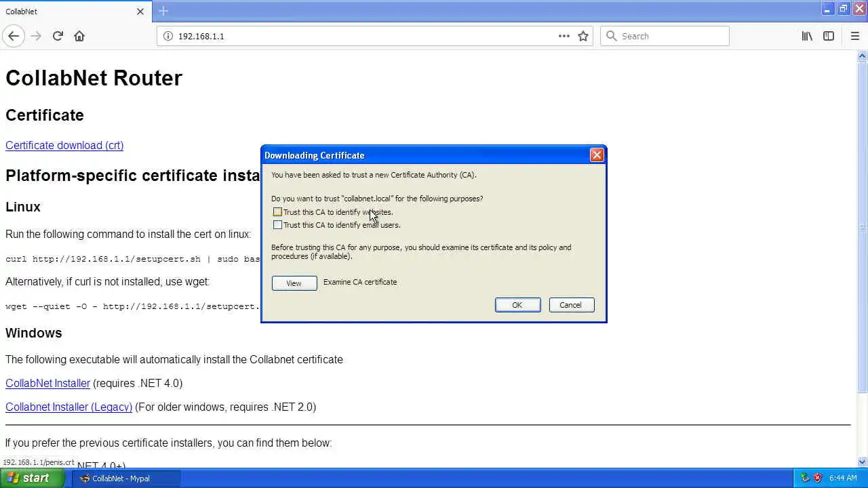
Task: Enable trust this CA to identify email users
Action: [277, 225]
